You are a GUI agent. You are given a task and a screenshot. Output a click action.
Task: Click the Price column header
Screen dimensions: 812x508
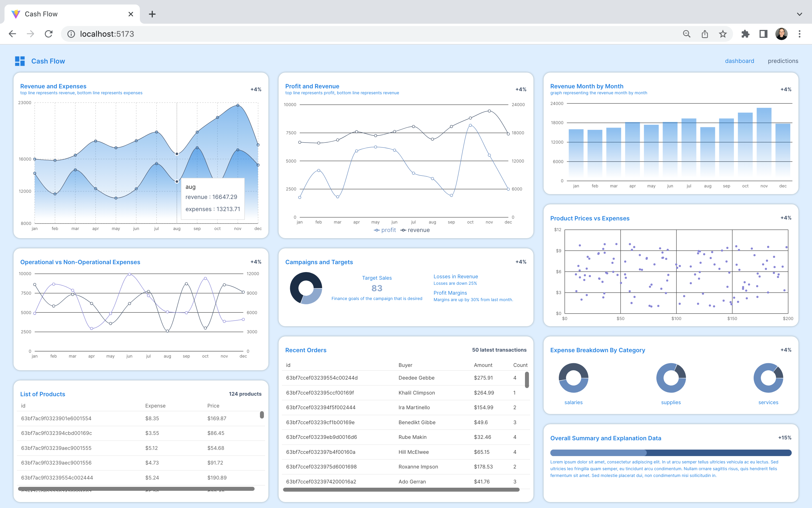click(x=213, y=406)
